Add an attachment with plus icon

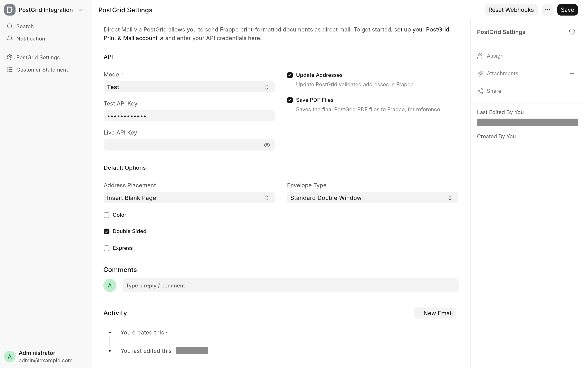[572, 74]
